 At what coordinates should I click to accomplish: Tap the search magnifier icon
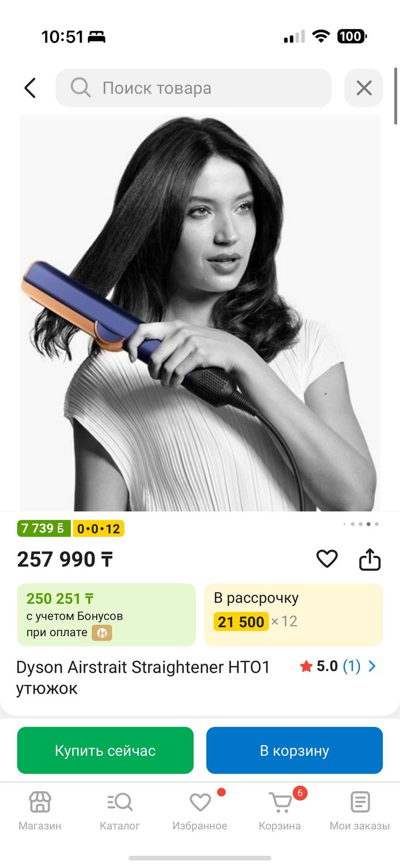click(81, 88)
